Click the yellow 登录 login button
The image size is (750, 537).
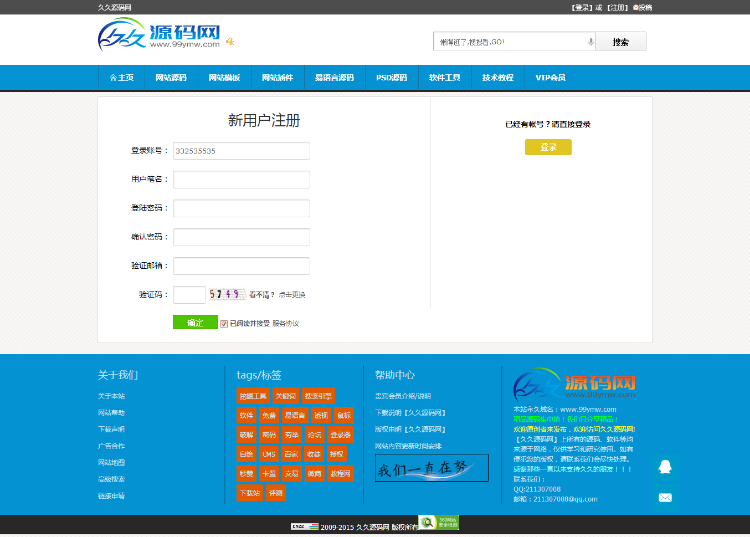(548, 147)
